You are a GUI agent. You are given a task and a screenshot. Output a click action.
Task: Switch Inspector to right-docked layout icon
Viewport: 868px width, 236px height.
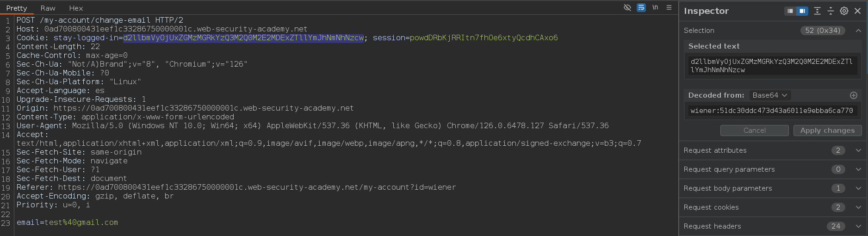[802, 11]
